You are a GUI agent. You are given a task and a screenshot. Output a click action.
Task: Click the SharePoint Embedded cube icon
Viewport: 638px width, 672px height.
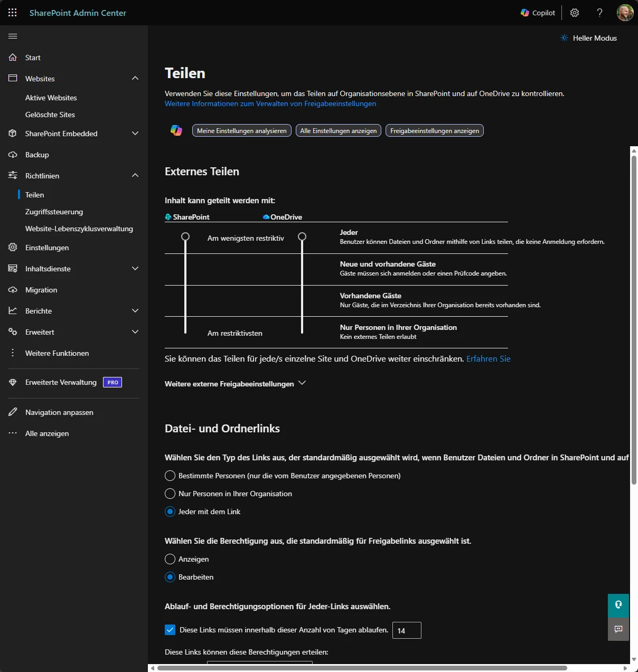(13, 133)
